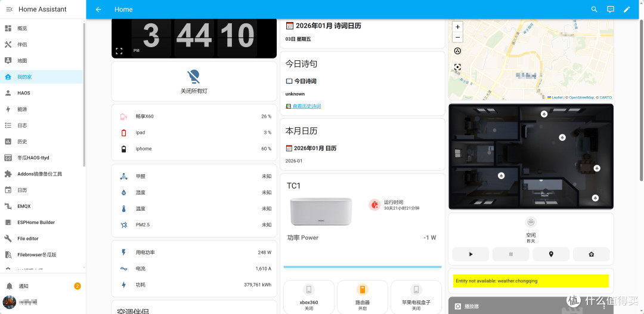Open 伴侣 in the sidebar
This screenshot has height=314, width=644.
(42, 44)
